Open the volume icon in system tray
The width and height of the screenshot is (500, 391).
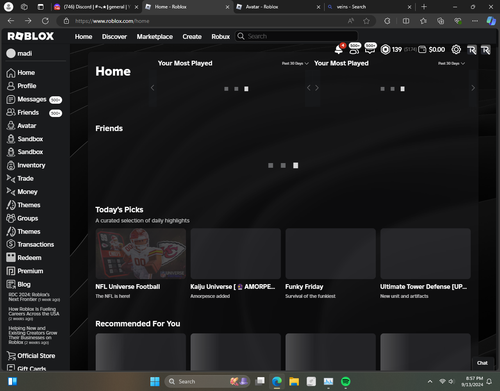[x=451, y=381]
